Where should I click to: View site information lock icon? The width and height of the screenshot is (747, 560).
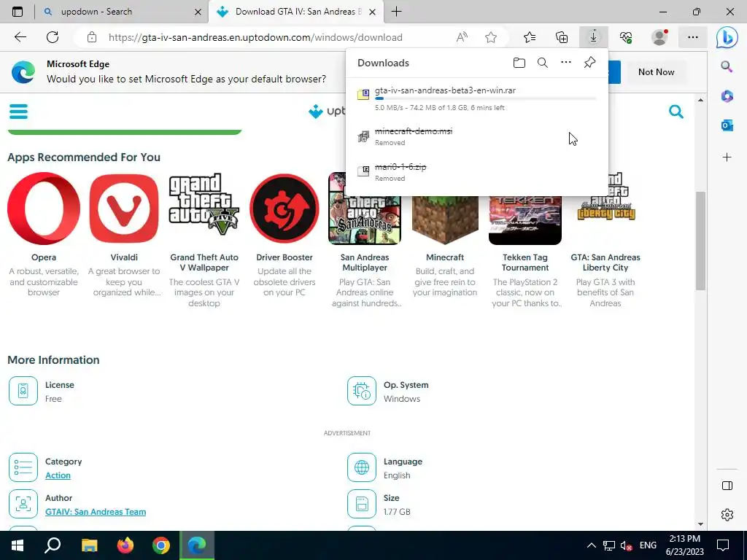[x=92, y=37]
